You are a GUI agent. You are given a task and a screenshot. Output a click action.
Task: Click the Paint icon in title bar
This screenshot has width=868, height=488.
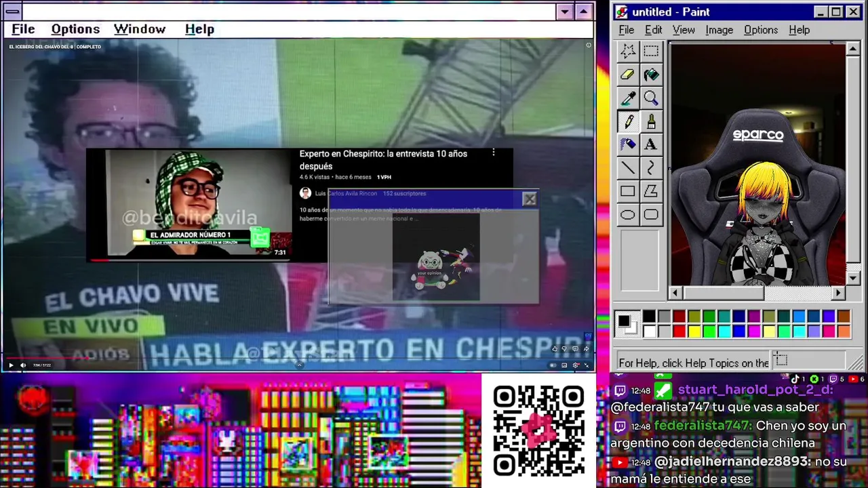(621, 12)
